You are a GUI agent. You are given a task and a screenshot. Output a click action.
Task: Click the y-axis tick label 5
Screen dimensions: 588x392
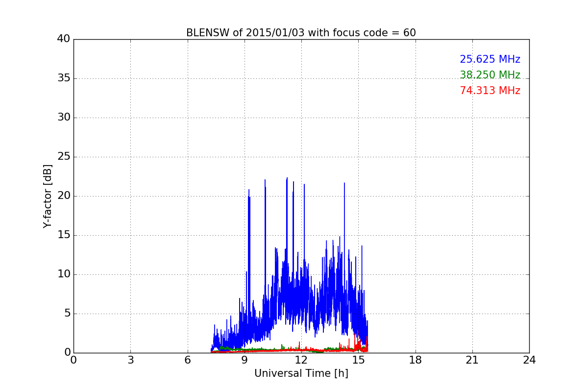tap(67, 314)
